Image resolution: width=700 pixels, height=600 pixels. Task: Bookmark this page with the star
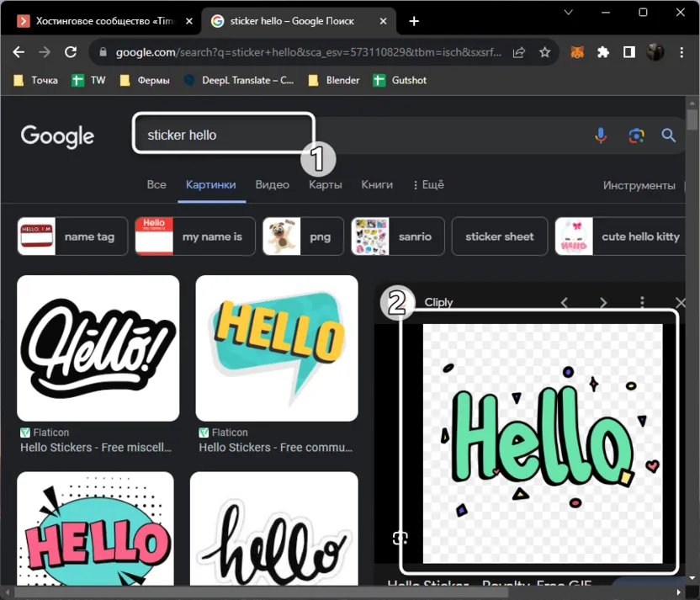(x=544, y=52)
